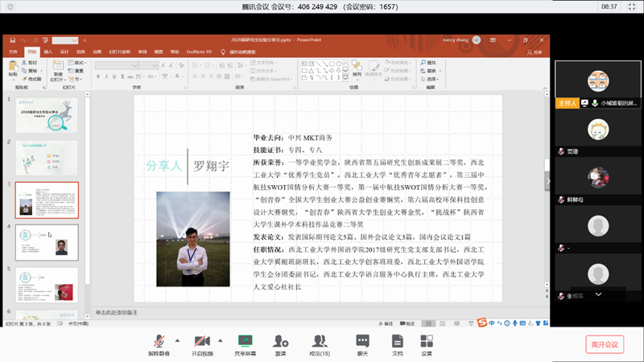
Task: Expand video options arrow beside 开启视频
Action: 219,339
